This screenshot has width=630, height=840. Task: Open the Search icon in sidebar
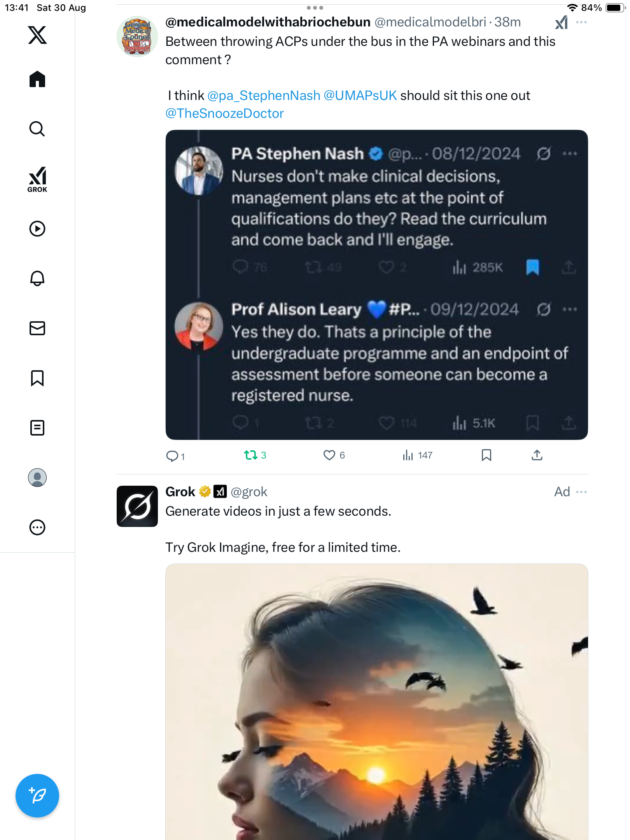coord(37,129)
